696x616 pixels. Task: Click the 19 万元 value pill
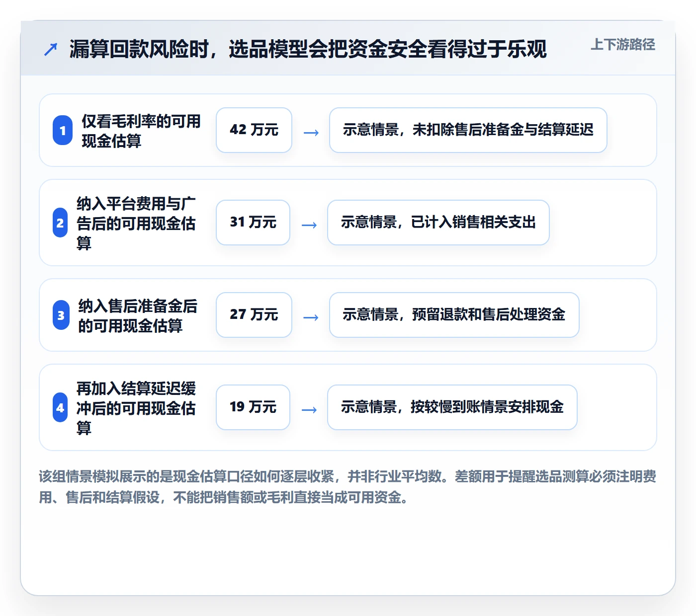pos(253,407)
